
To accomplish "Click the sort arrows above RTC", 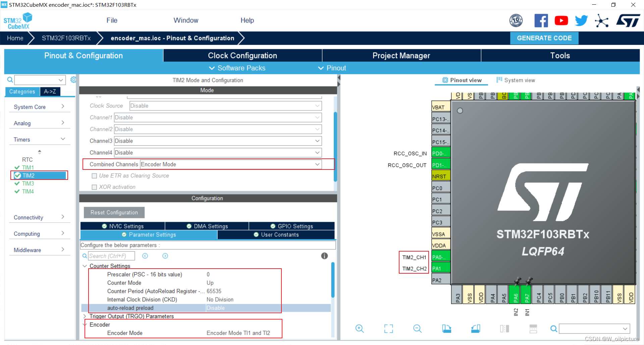I will click(x=40, y=152).
